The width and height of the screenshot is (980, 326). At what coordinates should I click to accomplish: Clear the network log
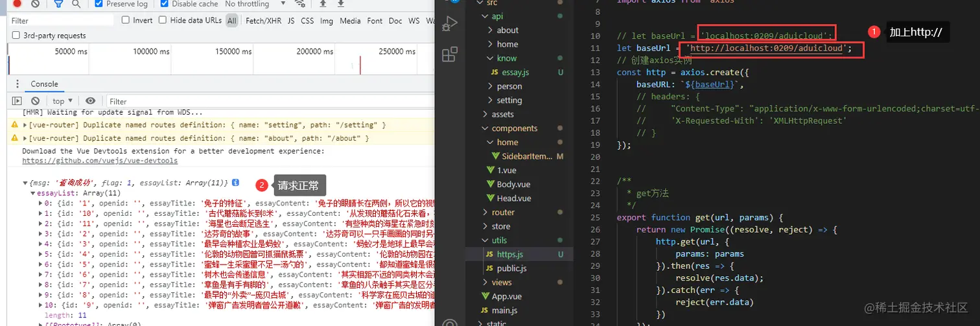[36, 4]
